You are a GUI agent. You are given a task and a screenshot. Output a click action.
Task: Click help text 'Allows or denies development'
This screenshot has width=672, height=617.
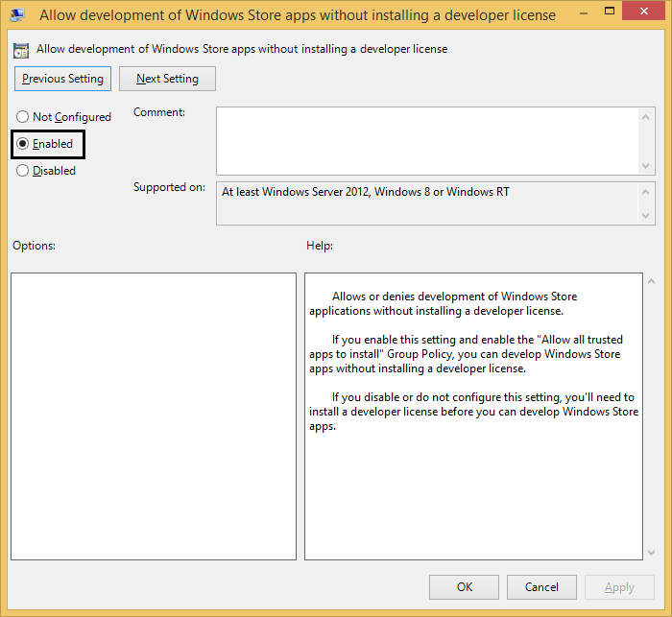point(444,303)
